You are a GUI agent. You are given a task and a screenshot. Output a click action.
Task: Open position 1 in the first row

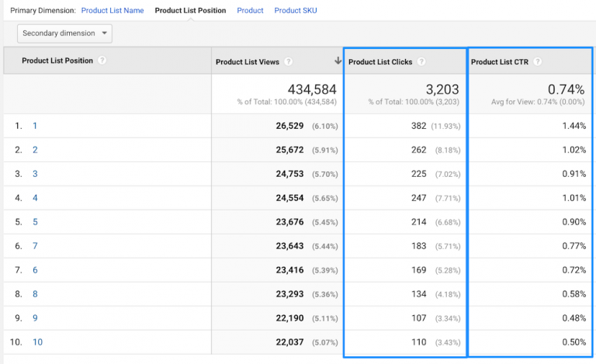point(34,126)
